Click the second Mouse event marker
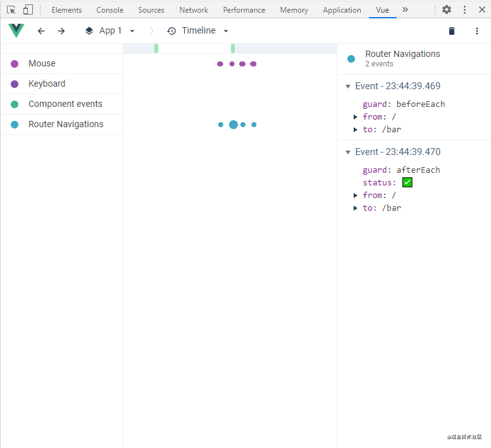 point(232,64)
